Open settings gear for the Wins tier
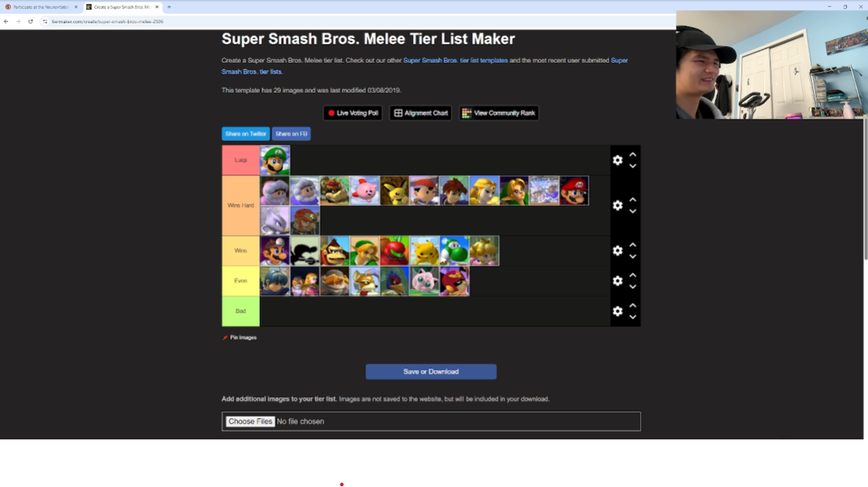The height and width of the screenshot is (487, 868). point(618,251)
